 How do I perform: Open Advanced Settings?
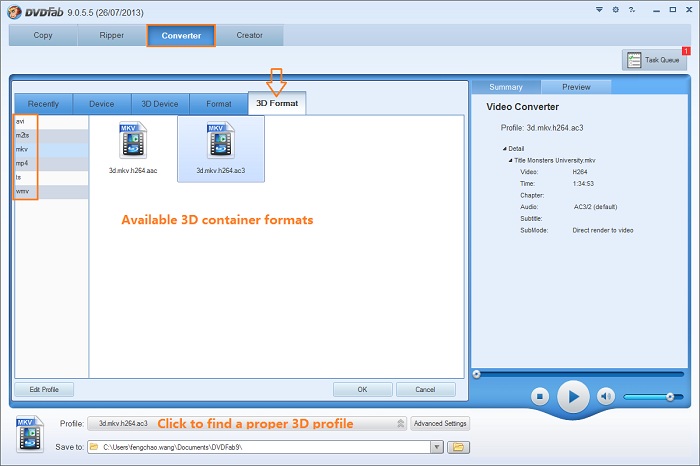tap(440, 423)
